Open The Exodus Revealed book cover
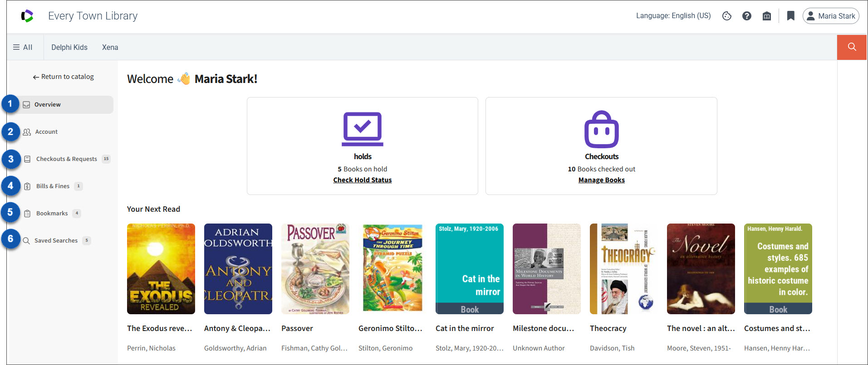The image size is (868, 365). tap(161, 269)
